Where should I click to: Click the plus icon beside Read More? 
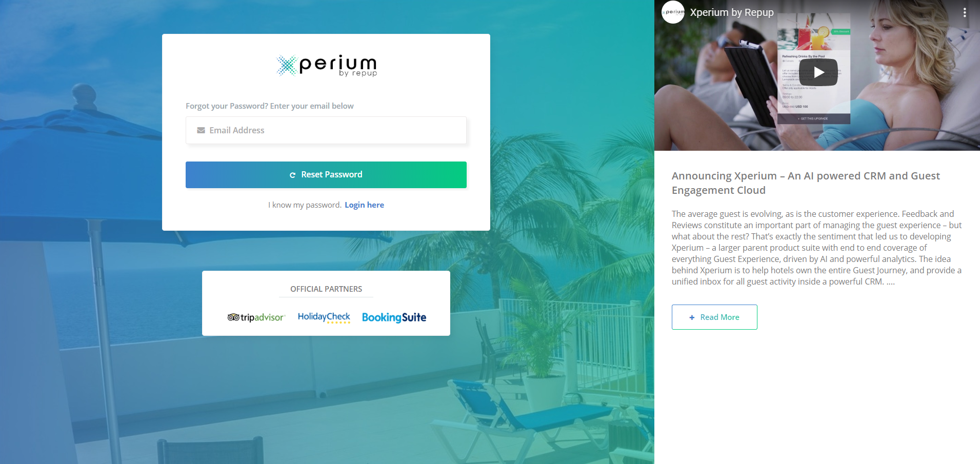[x=692, y=317]
